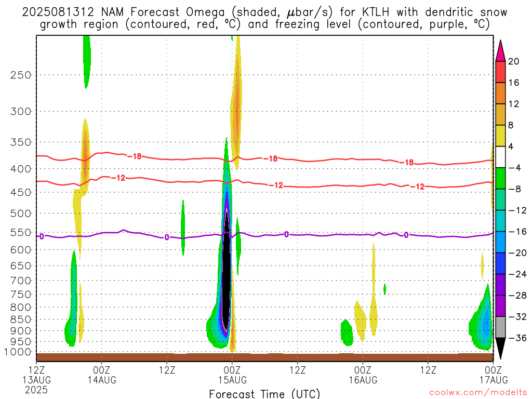Click the '12Z' label between 16AUG and 17AUG
532x399 pixels.
tap(428, 370)
